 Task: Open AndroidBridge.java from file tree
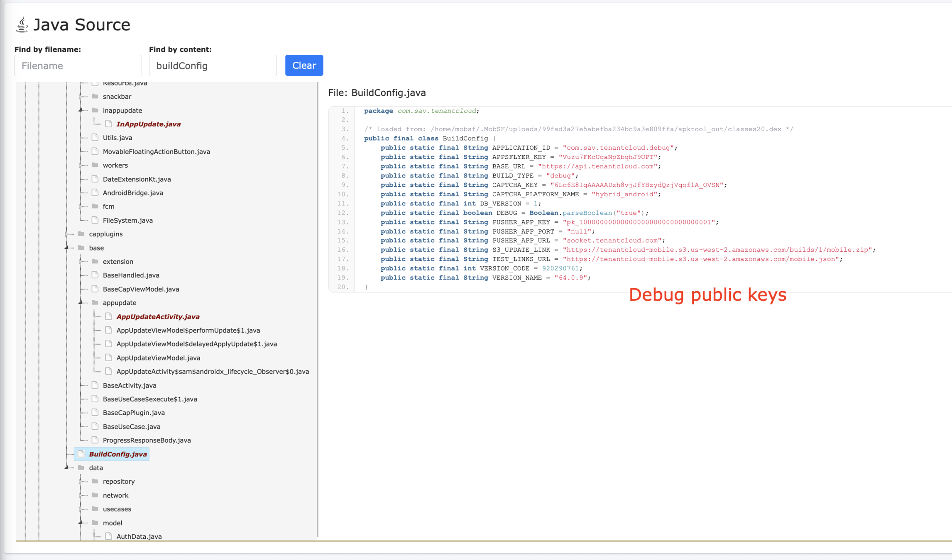(x=132, y=192)
